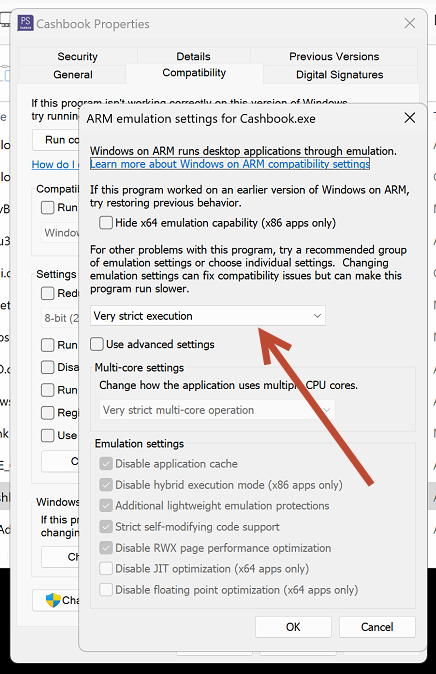Toggle Disable floating point optimization checkbox
Screen dimensions: 436x674
tap(106, 590)
